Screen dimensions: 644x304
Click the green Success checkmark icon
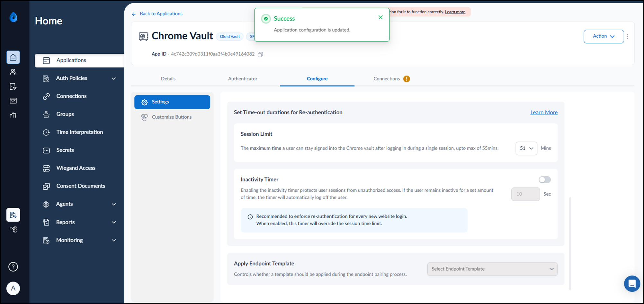(x=266, y=19)
